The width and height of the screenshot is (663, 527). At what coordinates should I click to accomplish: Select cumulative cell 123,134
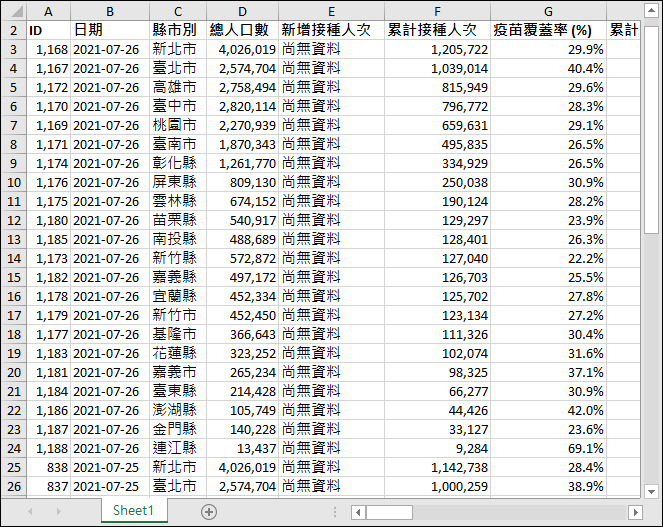coord(438,316)
